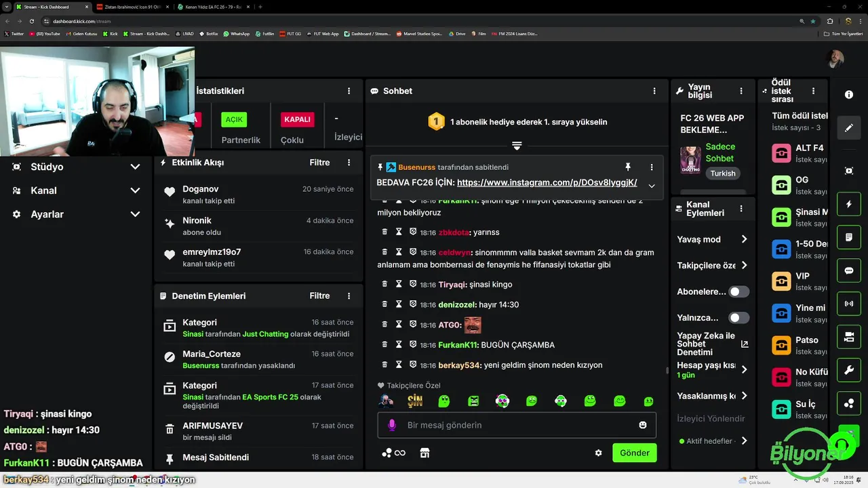This screenshot has height=488, width=868.
Task: Open Etkinlik Akışı three-dot menu
Action: coord(349,163)
